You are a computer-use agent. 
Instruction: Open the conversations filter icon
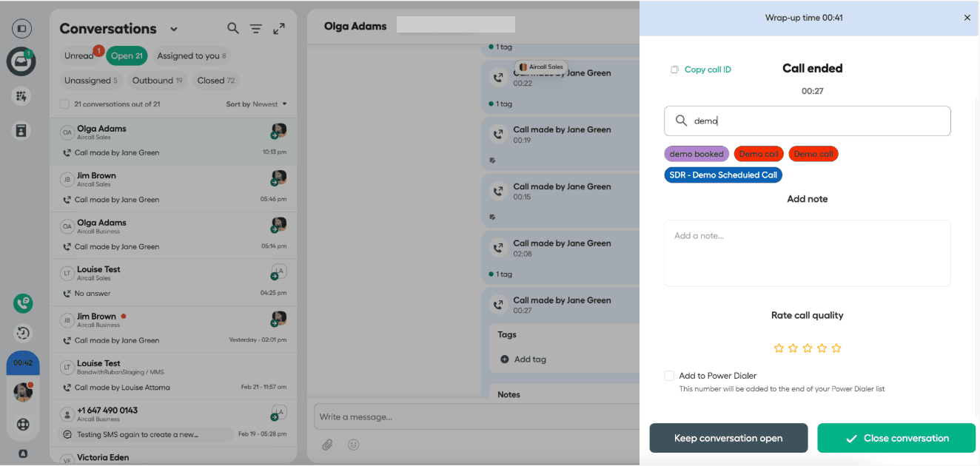pyautogui.click(x=256, y=29)
